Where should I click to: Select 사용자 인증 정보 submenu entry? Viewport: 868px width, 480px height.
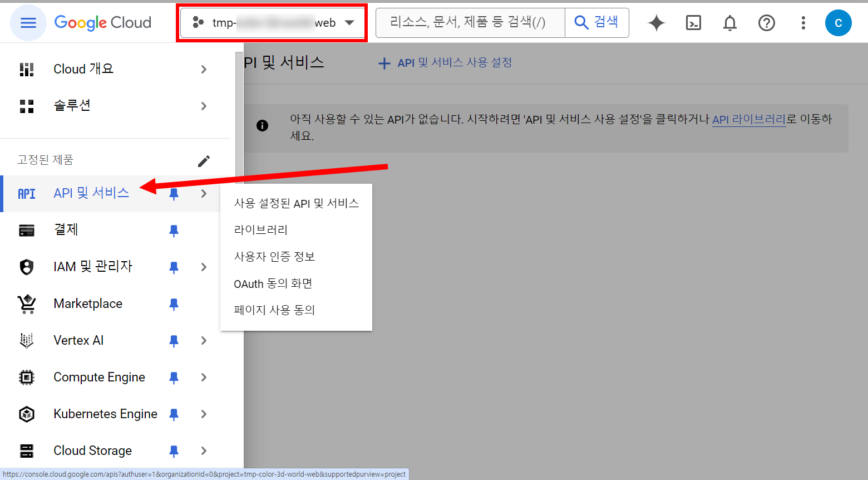(x=296, y=257)
